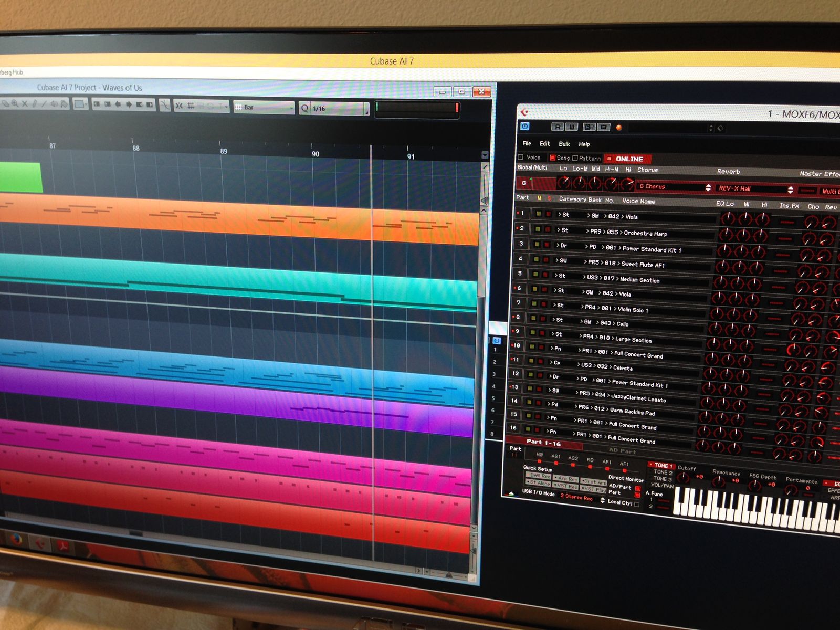Check the Voice mode checkbox
Screen dimensions: 840x630
pos(521,157)
